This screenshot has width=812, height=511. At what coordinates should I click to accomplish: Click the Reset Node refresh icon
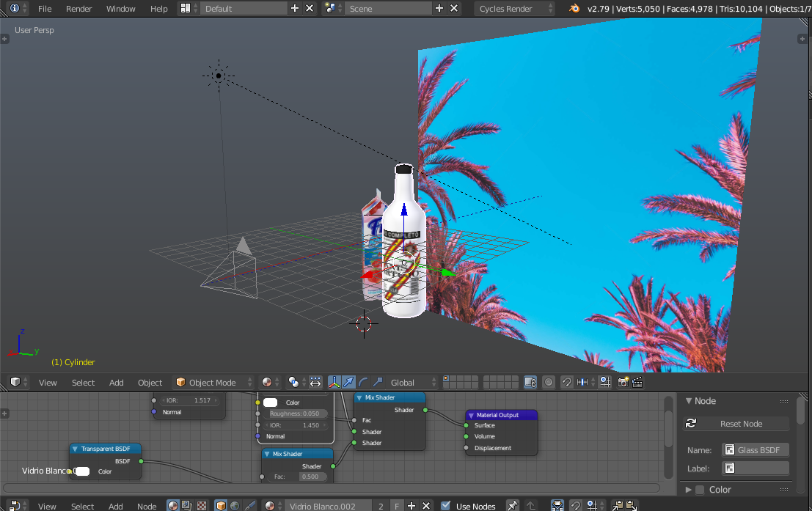click(x=691, y=424)
